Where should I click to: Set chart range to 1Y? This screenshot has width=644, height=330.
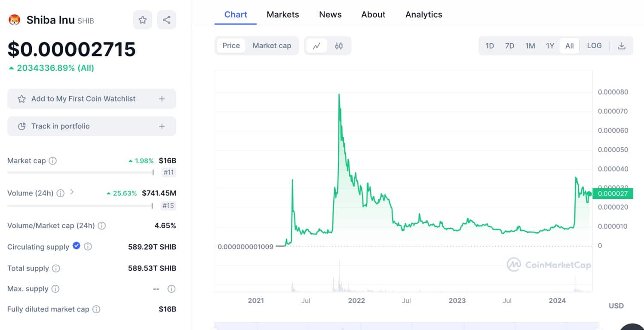point(550,46)
